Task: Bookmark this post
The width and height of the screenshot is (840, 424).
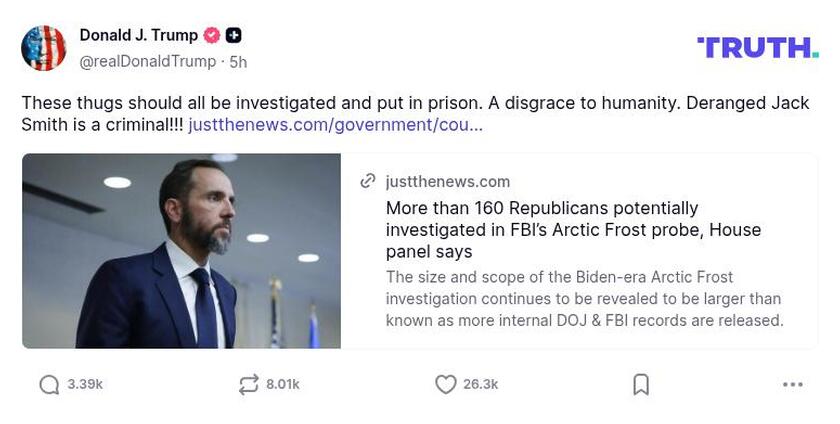Action: coord(641,385)
